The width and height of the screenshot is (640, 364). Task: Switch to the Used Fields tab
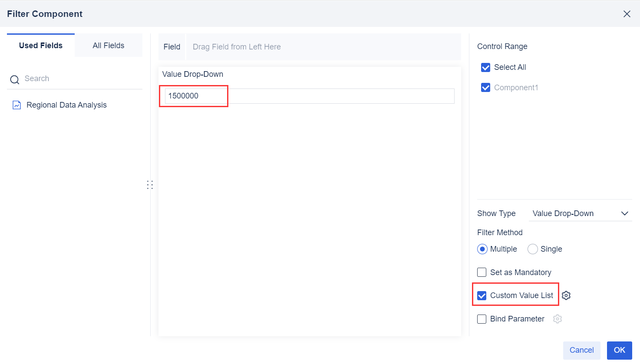click(x=40, y=45)
